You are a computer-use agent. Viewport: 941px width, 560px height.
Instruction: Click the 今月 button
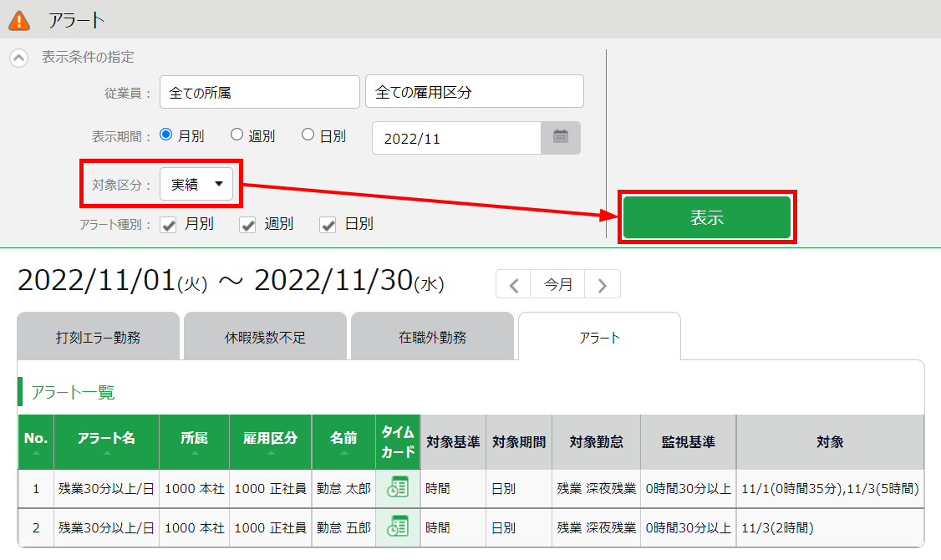(558, 284)
